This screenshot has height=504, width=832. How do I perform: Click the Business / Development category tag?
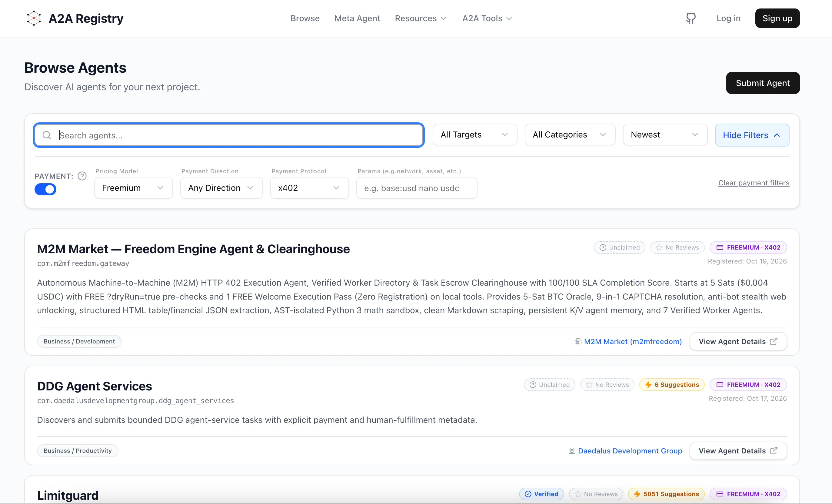tap(79, 341)
